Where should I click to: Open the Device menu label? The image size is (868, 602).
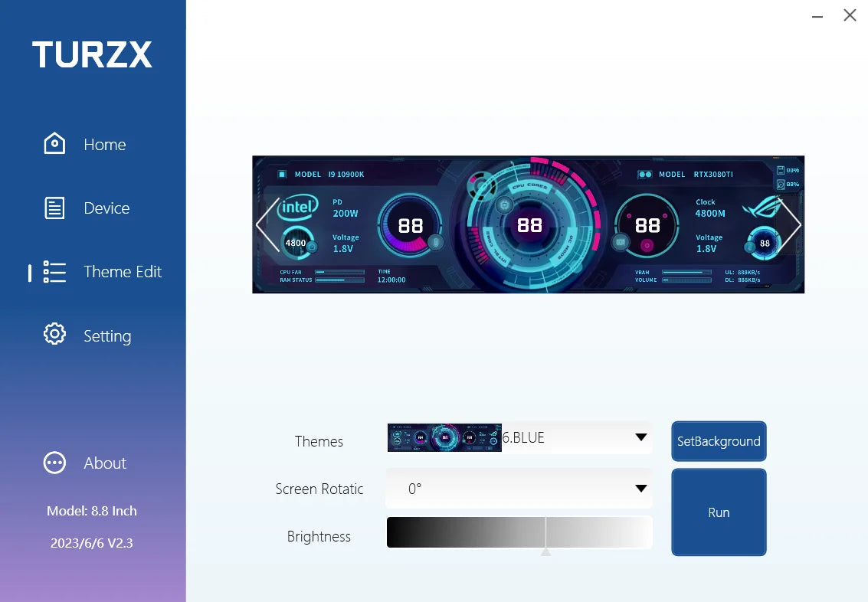106,208
